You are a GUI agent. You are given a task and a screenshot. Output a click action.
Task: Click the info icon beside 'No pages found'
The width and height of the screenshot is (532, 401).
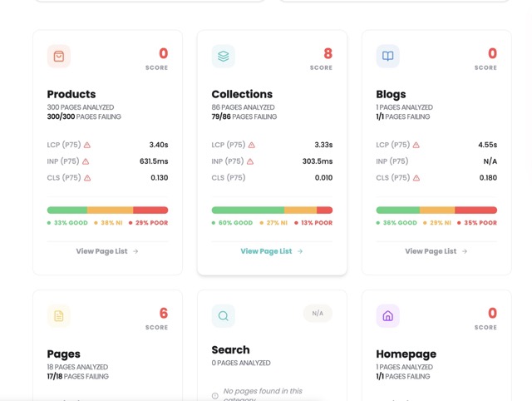pos(215,395)
